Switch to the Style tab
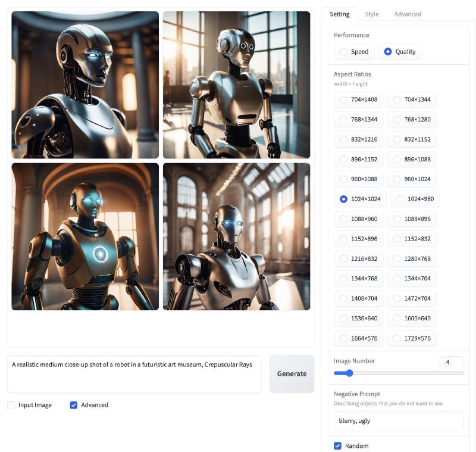 [x=371, y=14]
